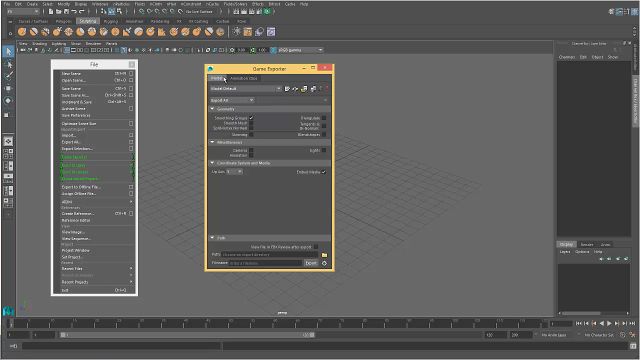The image size is (640, 360).
Task: Enable the Triangulate checkbox
Action: click(324, 118)
